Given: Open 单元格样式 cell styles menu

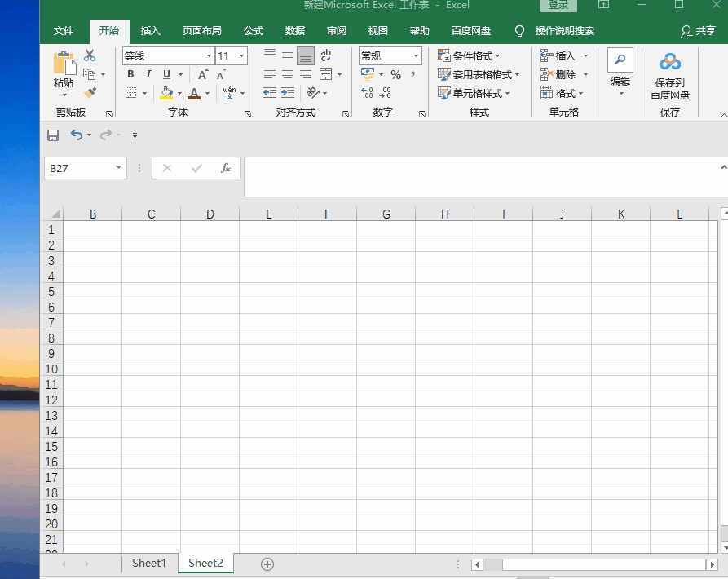Looking at the screenshot, I should coord(474,93).
